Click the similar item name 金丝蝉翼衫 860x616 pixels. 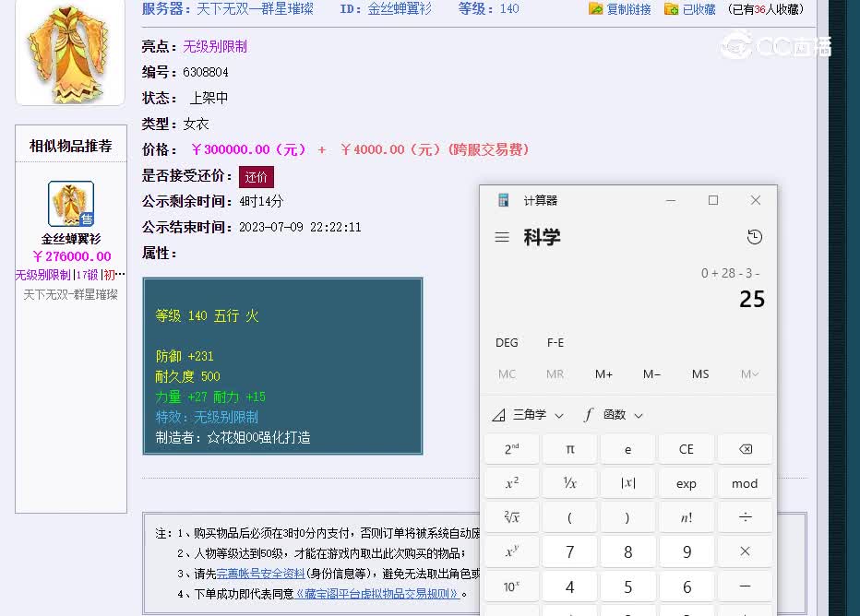tap(71, 239)
